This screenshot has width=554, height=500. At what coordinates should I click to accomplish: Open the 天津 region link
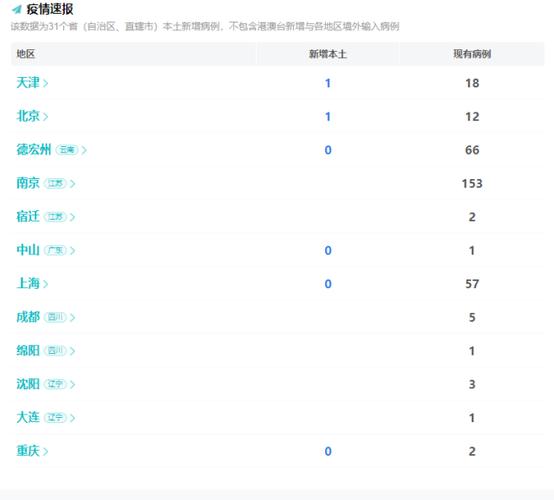pyautogui.click(x=28, y=83)
